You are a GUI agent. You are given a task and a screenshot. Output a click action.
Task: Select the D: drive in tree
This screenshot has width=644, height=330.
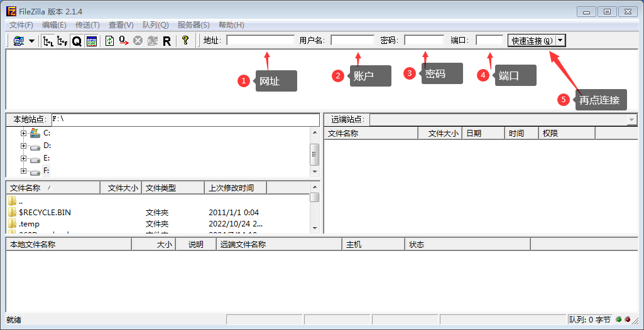click(47, 146)
